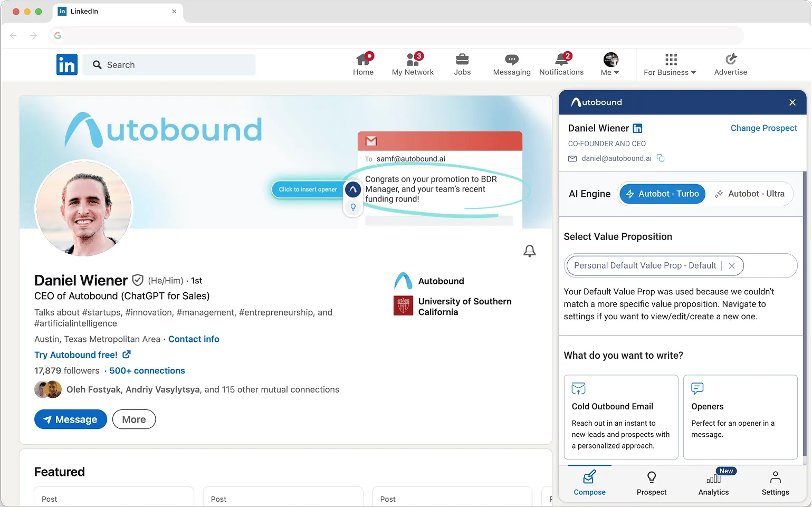Open 500+ connections link
The image size is (812, 507).
(x=147, y=371)
